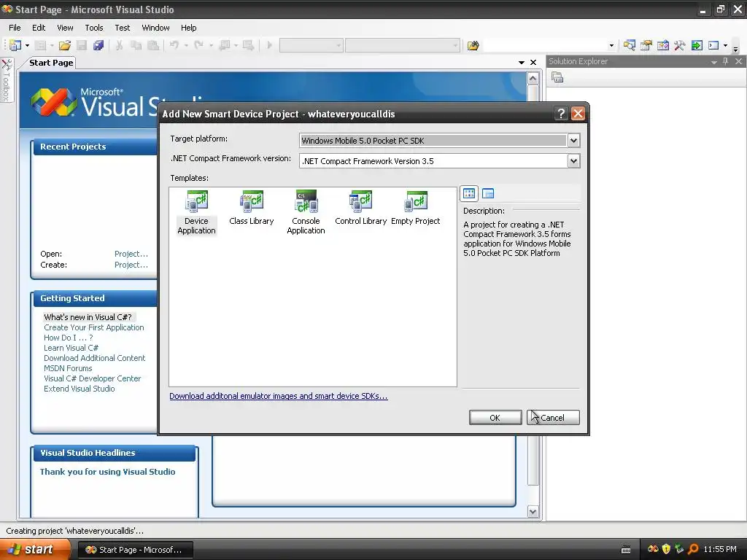Click the Save toolbar icon
Viewport: 747px width, 560px height.
[x=82, y=46]
